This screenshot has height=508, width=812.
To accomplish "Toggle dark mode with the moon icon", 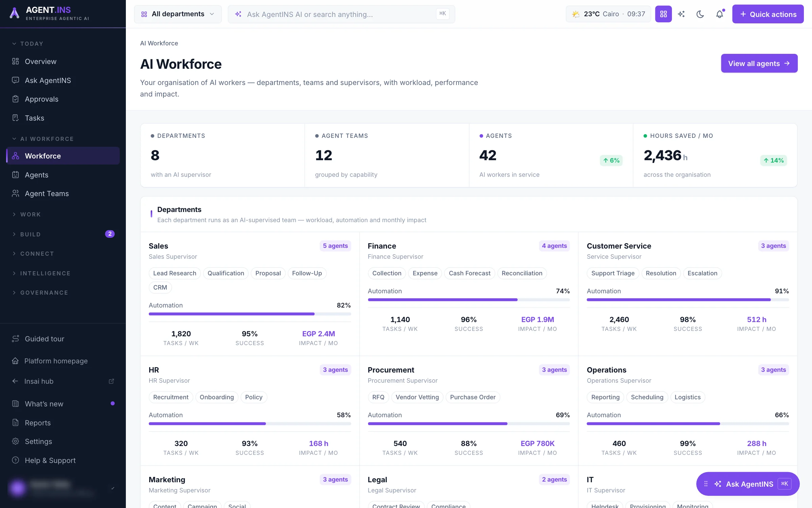I will coord(700,14).
